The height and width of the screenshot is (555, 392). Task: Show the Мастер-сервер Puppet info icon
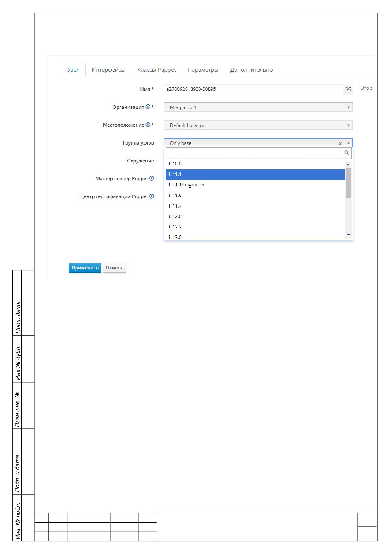point(152,178)
